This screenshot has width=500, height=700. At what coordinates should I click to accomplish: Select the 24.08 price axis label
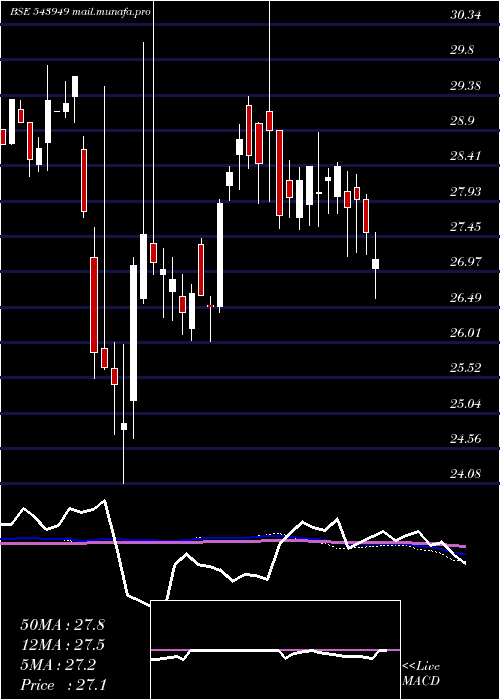[466, 474]
